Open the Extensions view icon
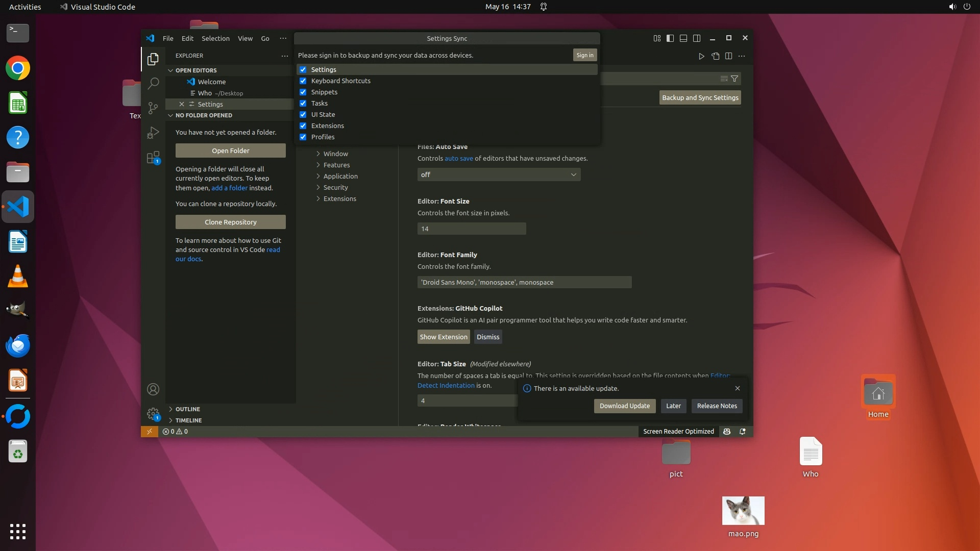980x551 pixels. (x=153, y=158)
